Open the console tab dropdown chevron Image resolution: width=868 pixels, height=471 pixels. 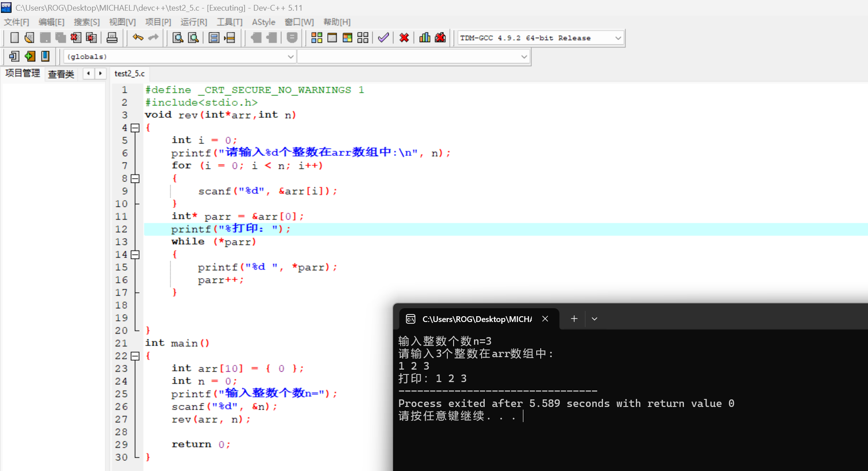click(595, 319)
